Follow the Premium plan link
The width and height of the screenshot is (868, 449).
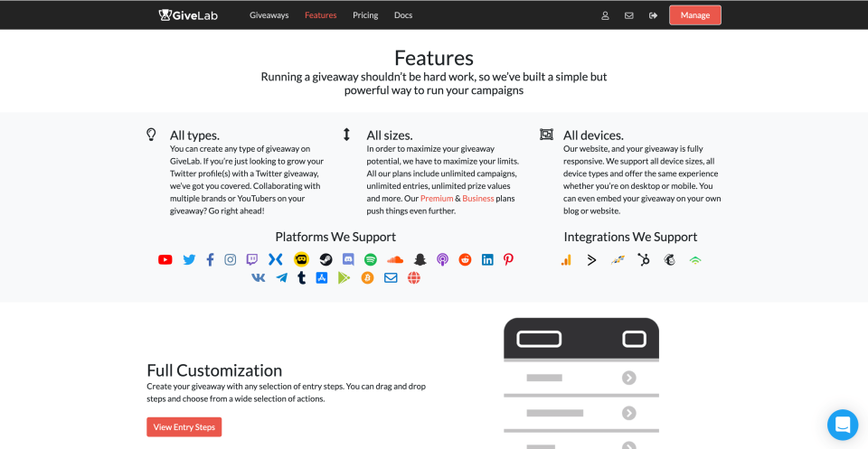click(437, 199)
